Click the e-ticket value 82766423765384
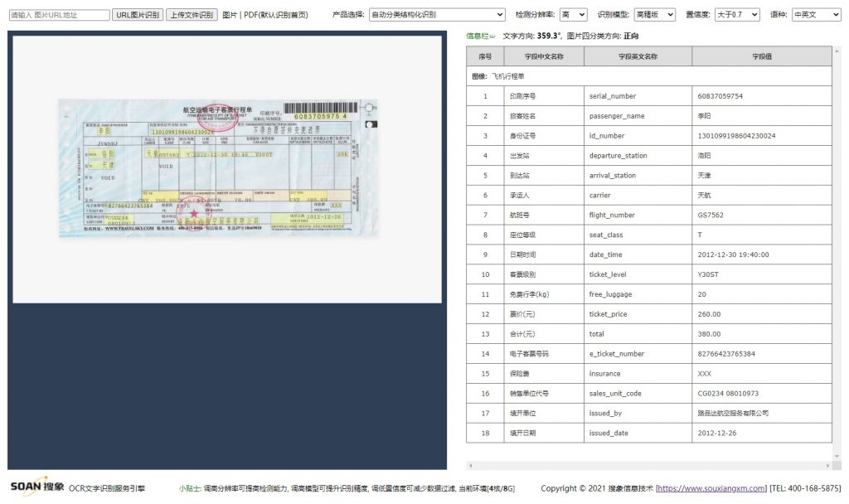Screen dimensions: 849x504 [x=726, y=353]
